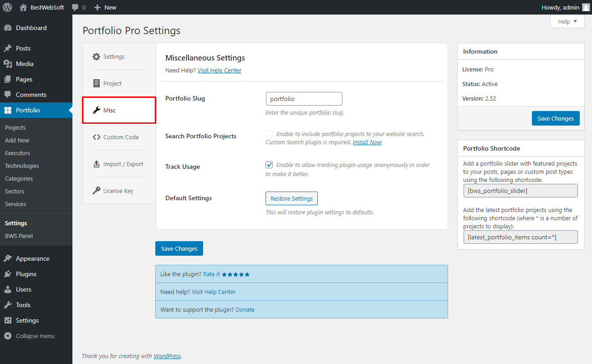This screenshot has width=592, height=364.
Task: Click the Portfolio Slug input field
Action: tap(304, 99)
